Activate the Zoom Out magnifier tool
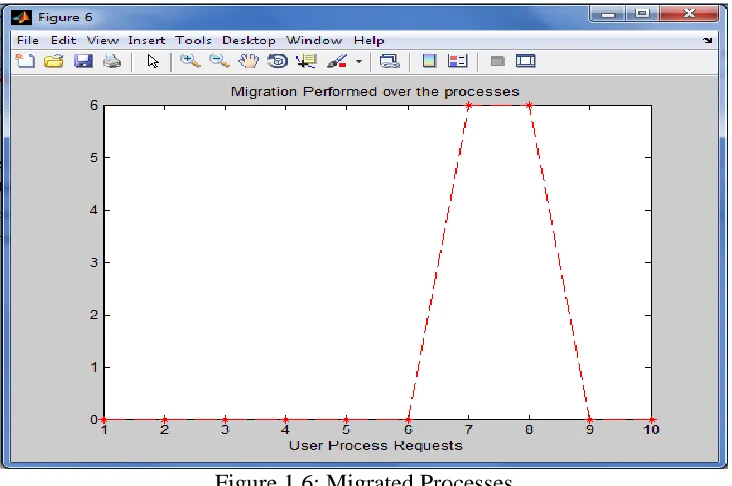The height and width of the screenshot is (486, 732). pos(219,61)
